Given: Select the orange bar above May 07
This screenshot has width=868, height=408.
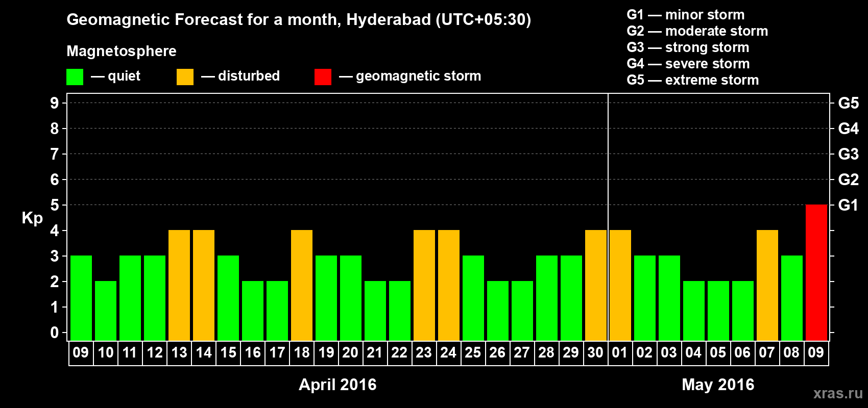Looking at the screenshot, I should click(x=767, y=285).
